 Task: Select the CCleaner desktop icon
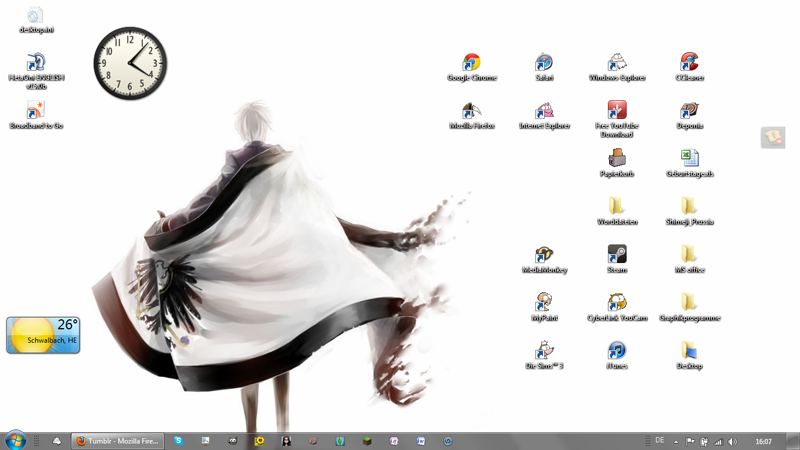tap(689, 64)
